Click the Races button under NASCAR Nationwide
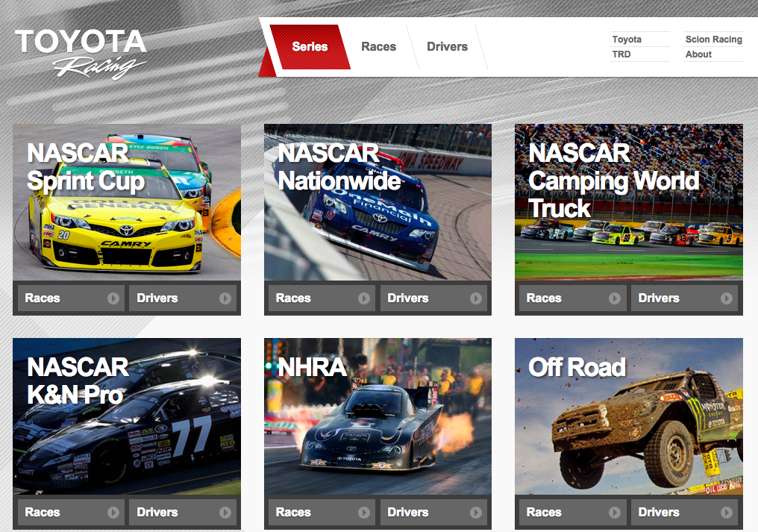758x532 pixels. (x=322, y=298)
